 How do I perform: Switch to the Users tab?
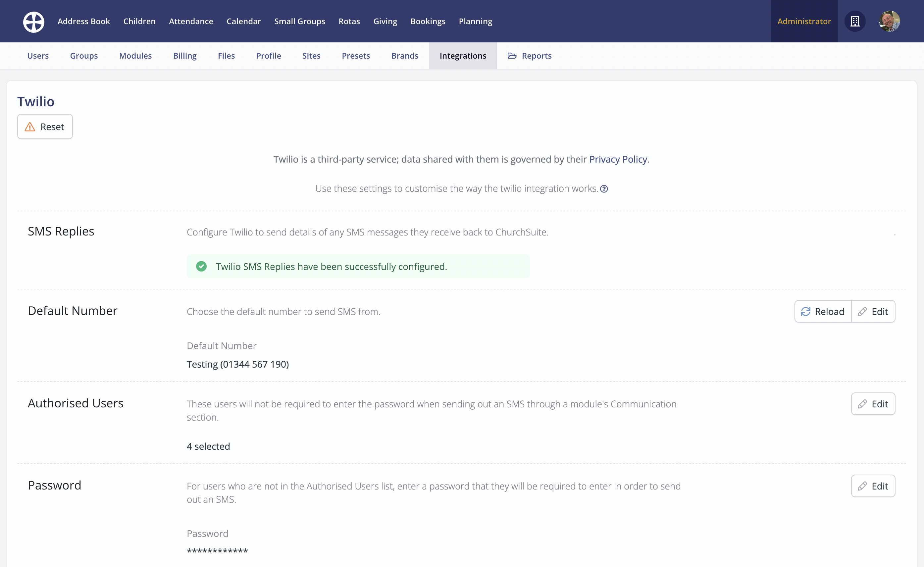(38, 56)
